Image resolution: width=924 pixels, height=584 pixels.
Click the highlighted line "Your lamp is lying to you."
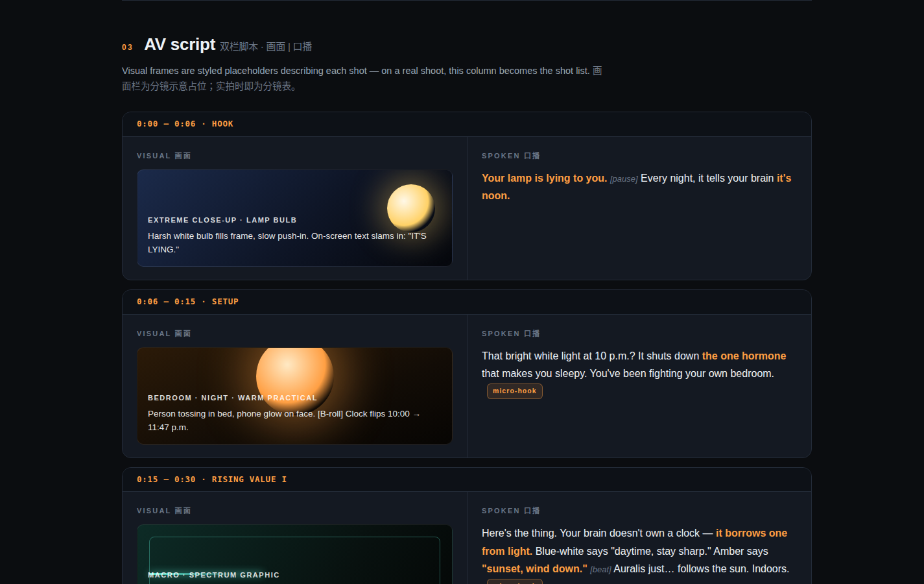(x=545, y=178)
